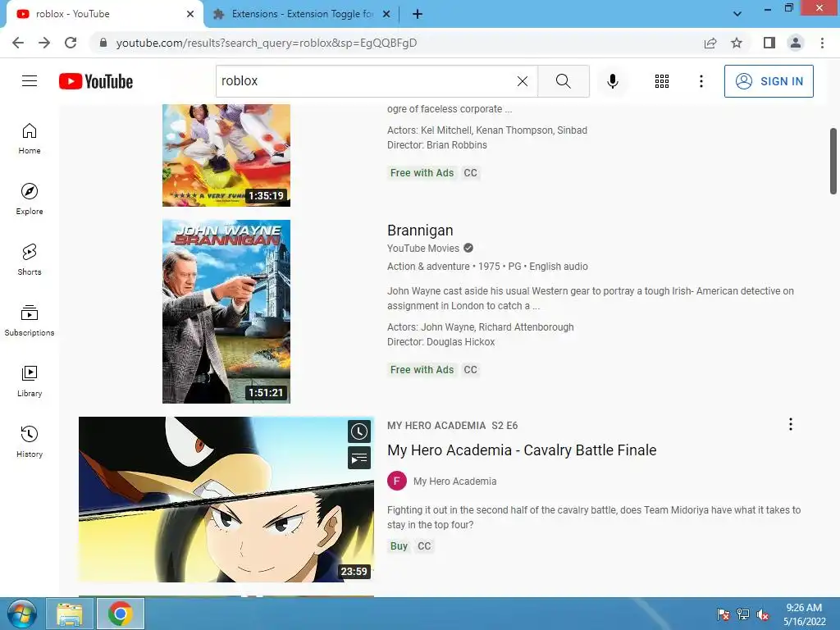Click the Director: Douglas Hickox text
Viewport: 840px width, 630px height.
441,342
